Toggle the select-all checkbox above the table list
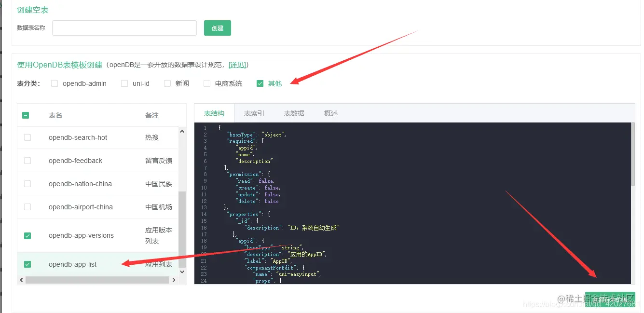Viewport: 644px width, 313px height. pyautogui.click(x=26, y=115)
